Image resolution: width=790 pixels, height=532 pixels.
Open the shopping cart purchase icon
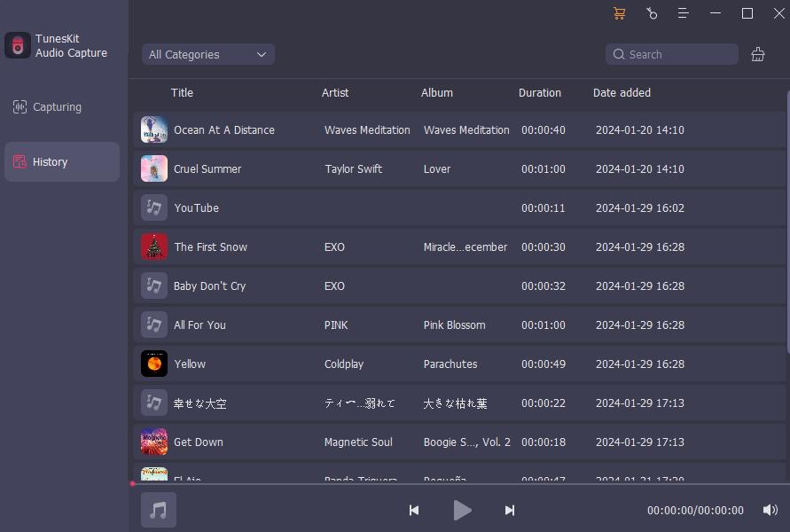click(x=619, y=13)
